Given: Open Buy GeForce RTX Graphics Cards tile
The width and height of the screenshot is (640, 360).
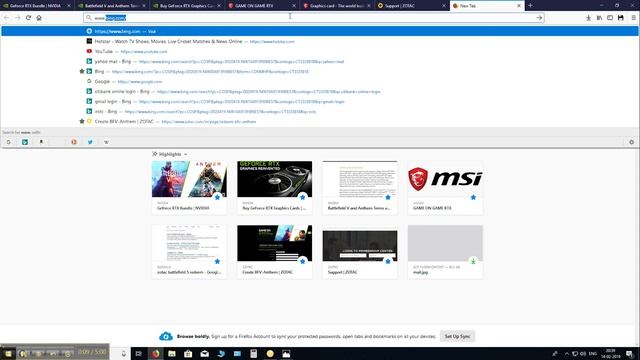Looking at the screenshot, I should (274, 187).
